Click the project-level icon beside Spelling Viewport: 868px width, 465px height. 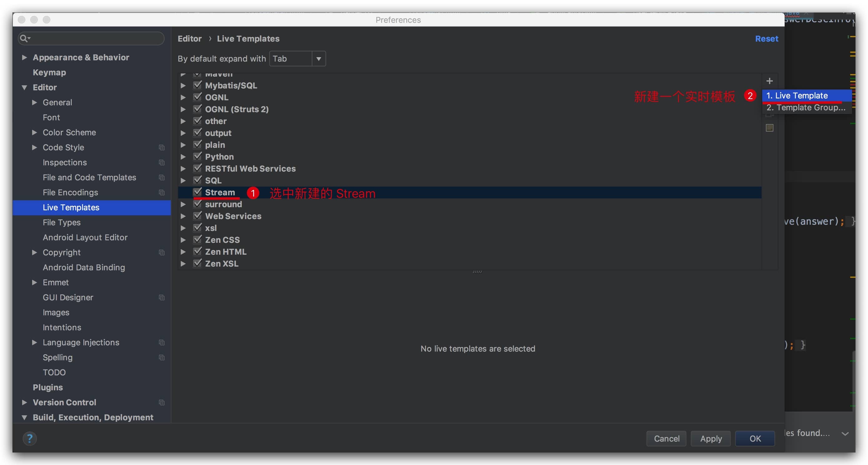tap(162, 357)
